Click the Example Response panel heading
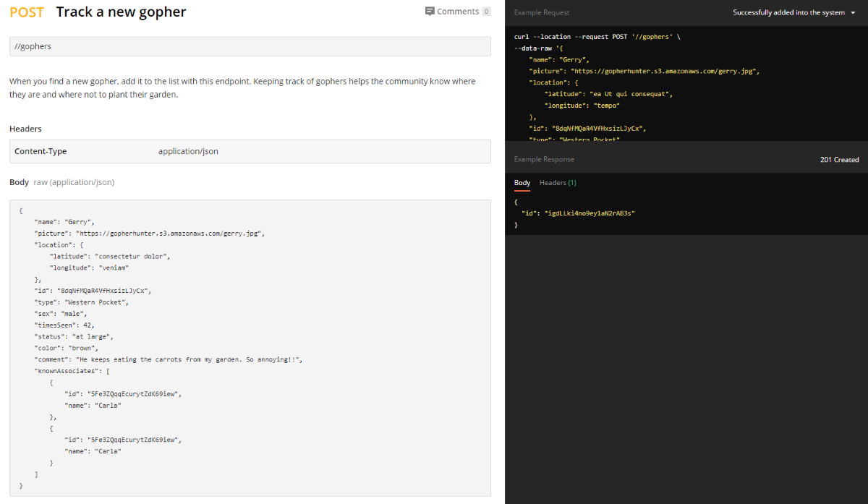This screenshot has width=868, height=504. (x=544, y=159)
